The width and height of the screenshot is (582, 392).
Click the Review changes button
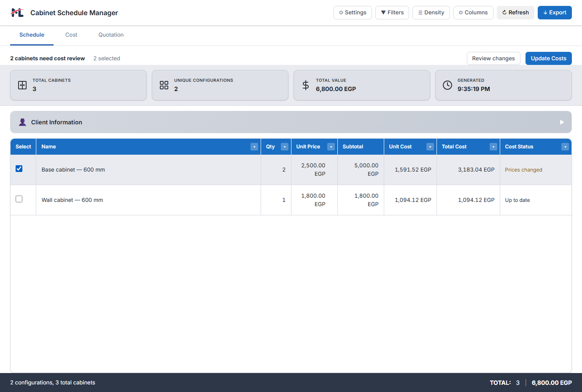(493, 59)
